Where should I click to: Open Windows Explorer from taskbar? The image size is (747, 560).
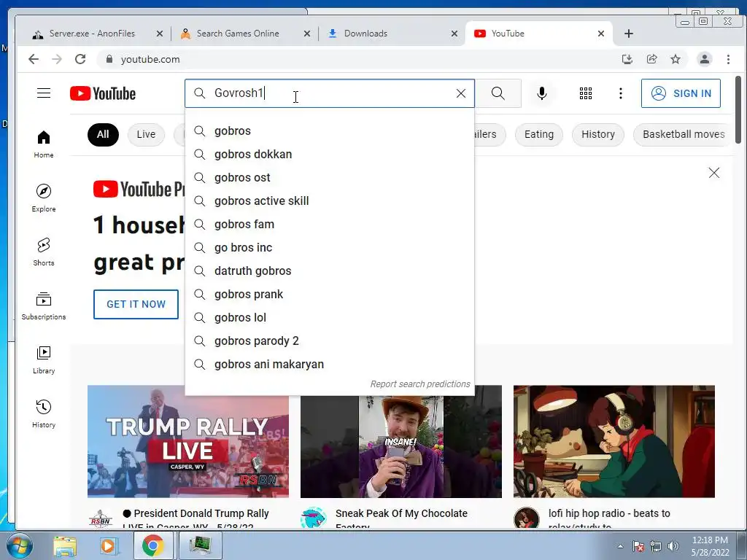[x=65, y=545]
